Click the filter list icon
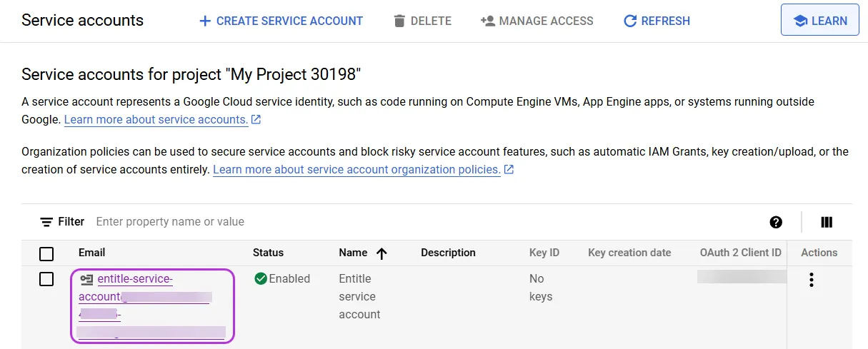Viewport: 868px width, 349px height. (46, 222)
